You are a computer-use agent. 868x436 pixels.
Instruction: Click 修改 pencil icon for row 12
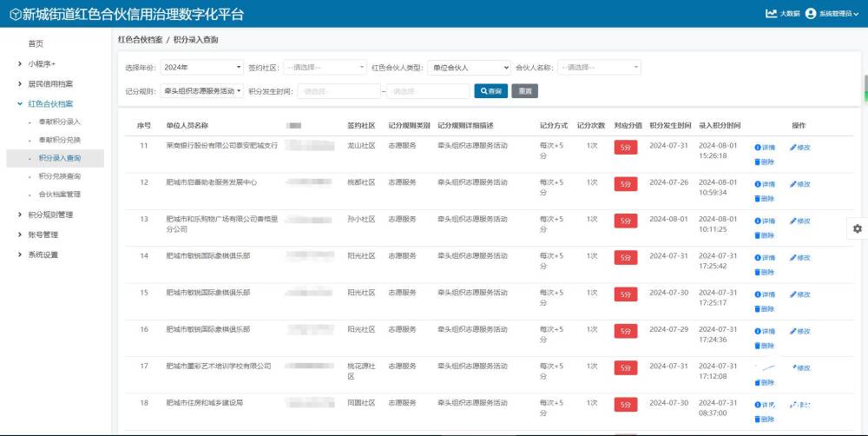coord(793,184)
